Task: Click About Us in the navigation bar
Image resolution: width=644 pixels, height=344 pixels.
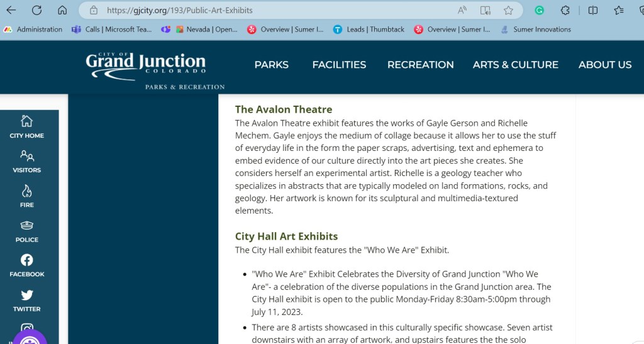Action: coord(604,65)
